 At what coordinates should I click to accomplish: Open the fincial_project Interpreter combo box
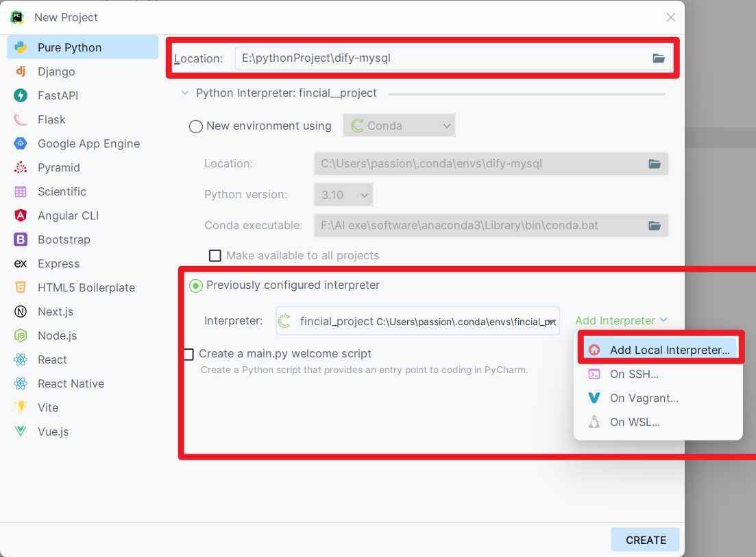tap(417, 321)
